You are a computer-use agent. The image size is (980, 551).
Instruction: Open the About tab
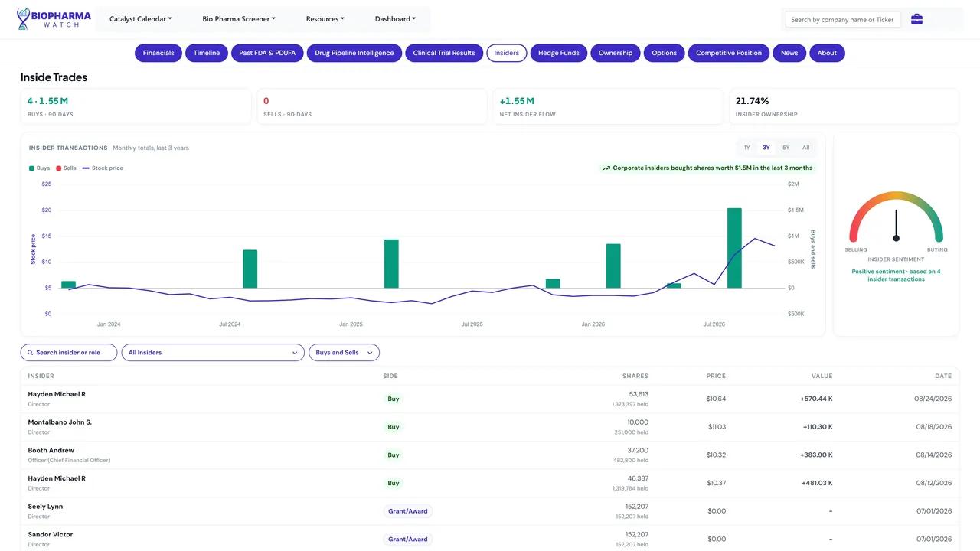point(827,53)
